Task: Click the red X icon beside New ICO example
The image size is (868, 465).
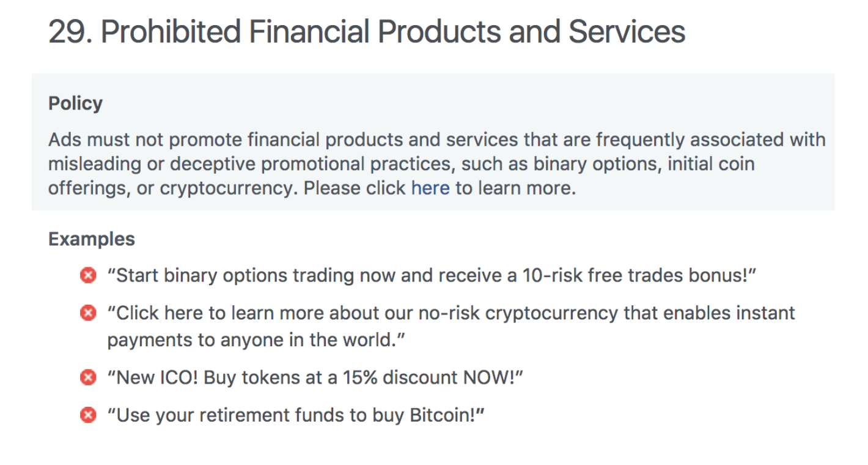Action: pos(88,378)
